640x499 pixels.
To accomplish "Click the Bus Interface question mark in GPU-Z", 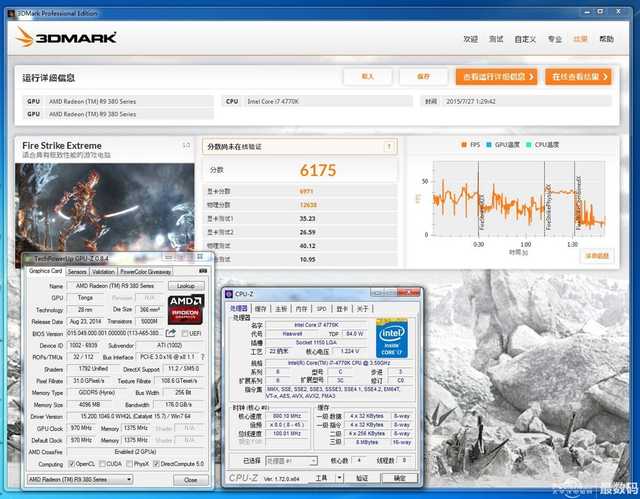I will 203,357.
